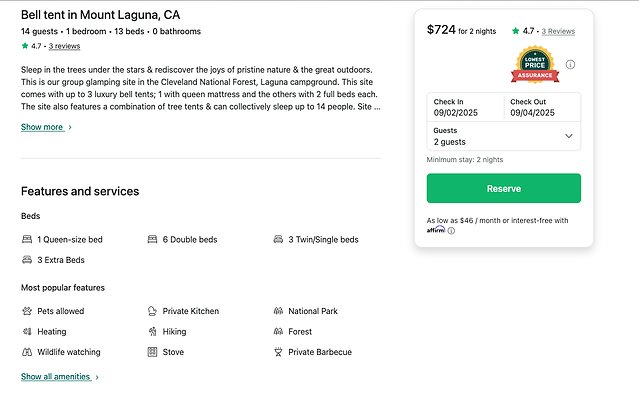
Task: Open the 3 reviews link under title
Action: click(64, 46)
